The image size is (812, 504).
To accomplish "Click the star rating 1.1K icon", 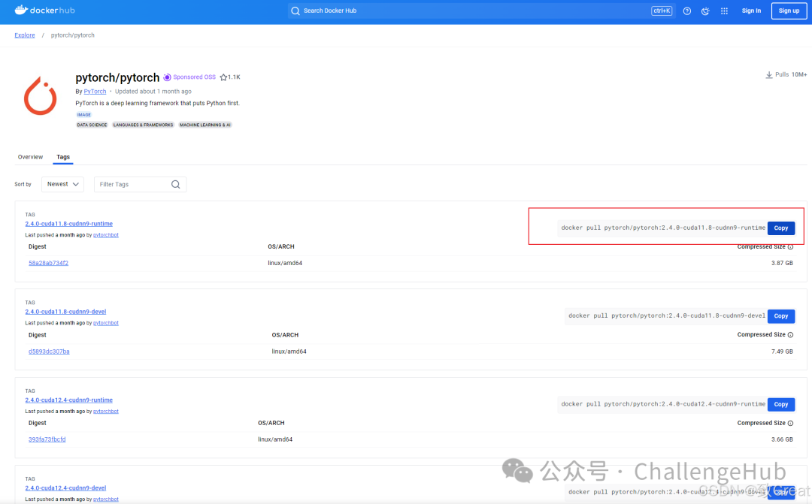I will pyautogui.click(x=223, y=77).
